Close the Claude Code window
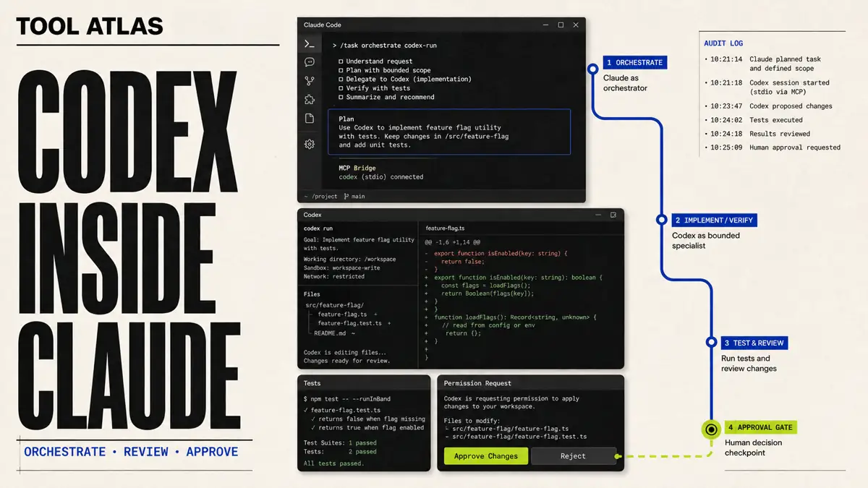Image resolution: width=868 pixels, height=488 pixels. coord(576,25)
